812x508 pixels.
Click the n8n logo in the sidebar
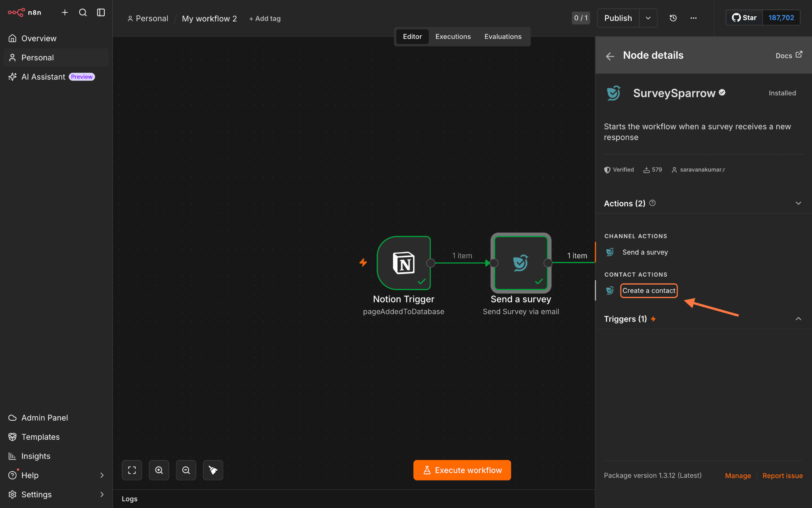pos(25,13)
